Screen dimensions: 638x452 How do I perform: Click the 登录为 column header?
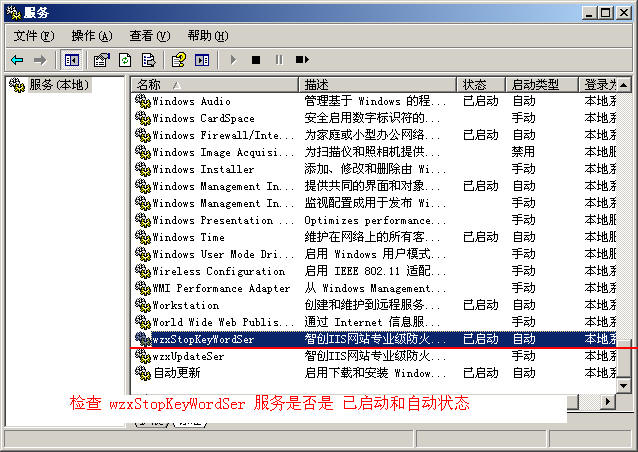tap(597, 85)
